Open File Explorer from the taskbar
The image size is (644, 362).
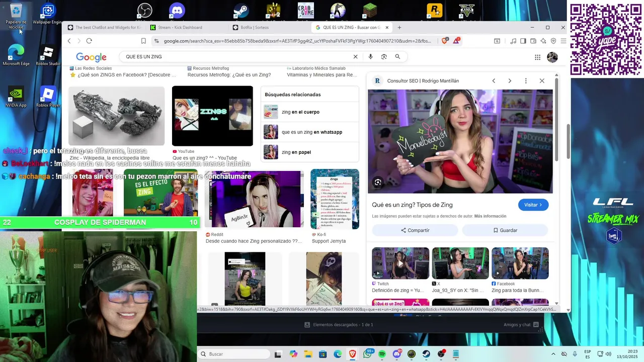click(308, 354)
